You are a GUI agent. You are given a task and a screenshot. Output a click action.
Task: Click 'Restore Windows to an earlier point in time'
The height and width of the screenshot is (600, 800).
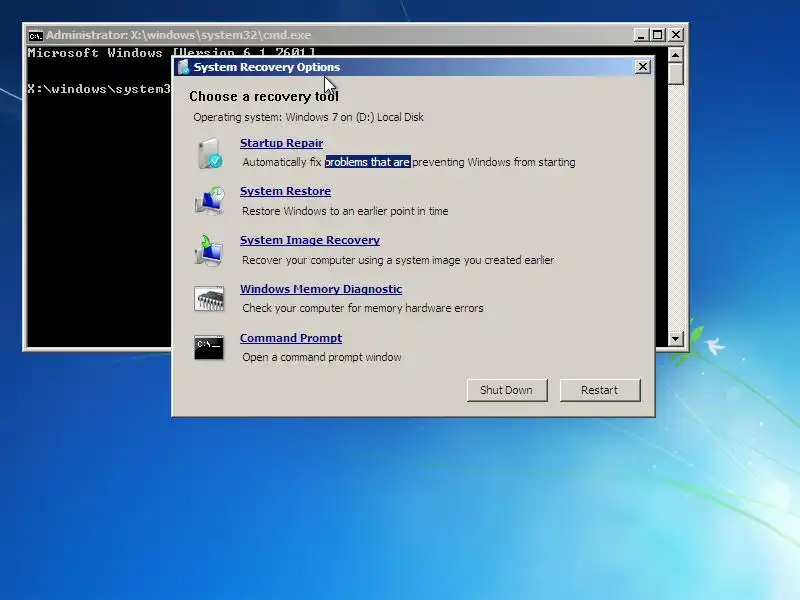point(345,211)
